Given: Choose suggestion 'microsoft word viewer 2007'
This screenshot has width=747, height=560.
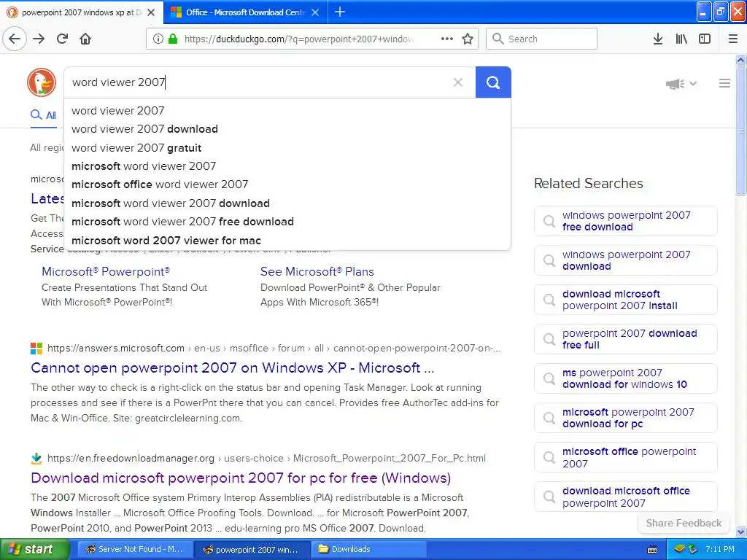Looking at the screenshot, I should (x=287, y=166).
